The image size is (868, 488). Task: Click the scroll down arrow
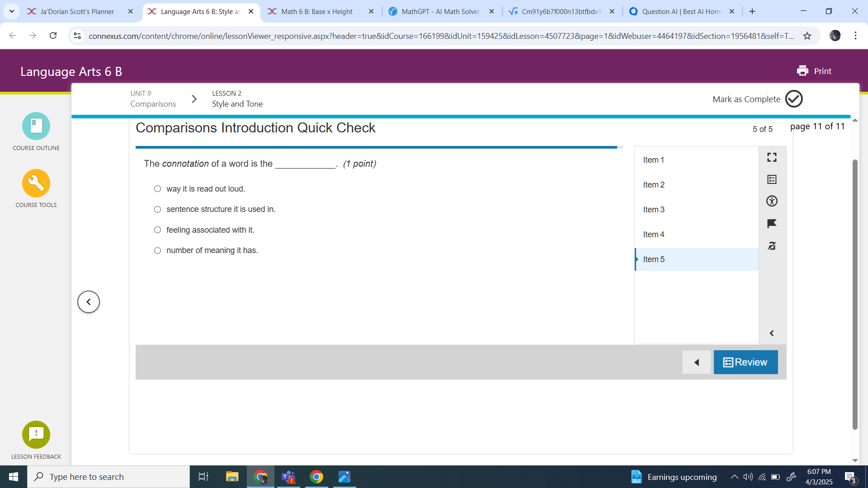coord(855,460)
